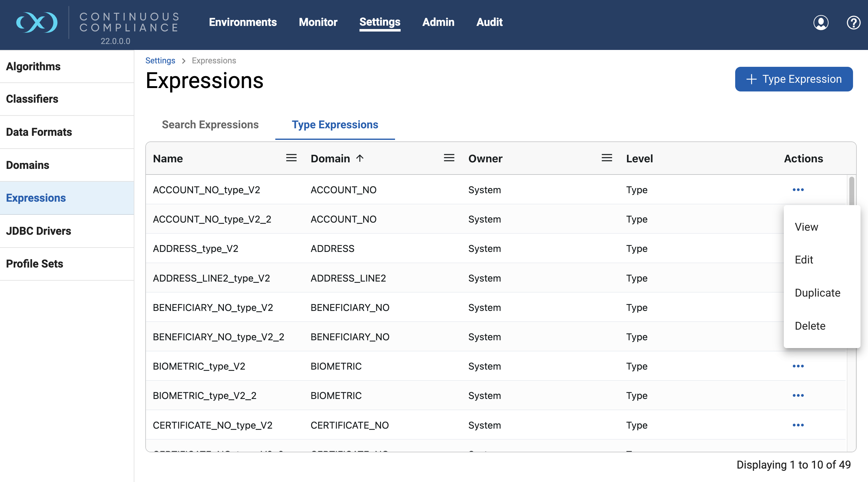The height and width of the screenshot is (482, 868).
Task: Open the user profile icon
Action: point(821,22)
